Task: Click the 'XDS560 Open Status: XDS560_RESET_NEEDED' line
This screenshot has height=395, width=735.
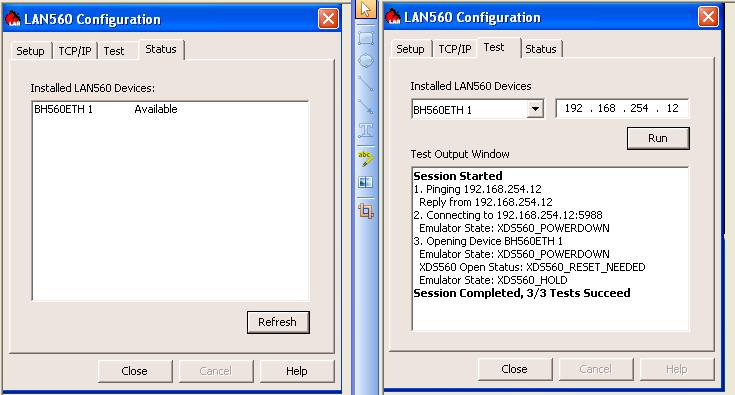Action: pyautogui.click(x=532, y=267)
